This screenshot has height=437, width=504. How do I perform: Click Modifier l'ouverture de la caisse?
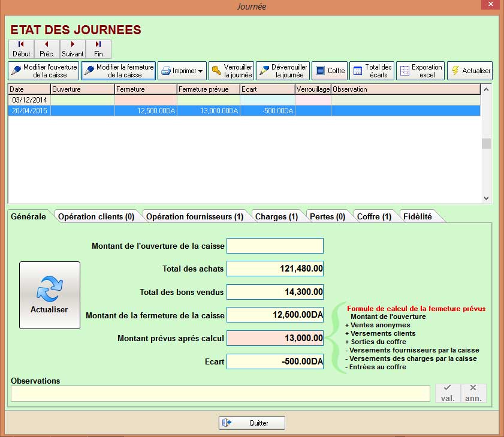coord(43,71)
